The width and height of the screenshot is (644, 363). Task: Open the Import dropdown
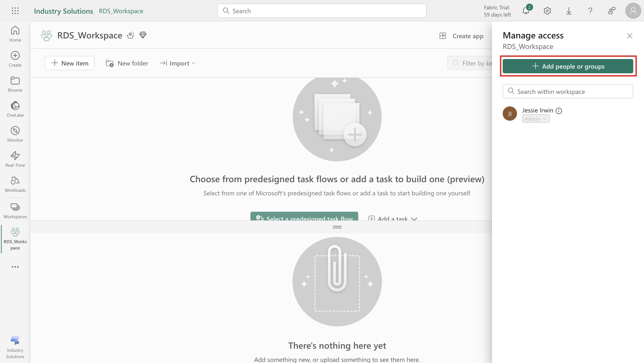[x=177, y=63]
